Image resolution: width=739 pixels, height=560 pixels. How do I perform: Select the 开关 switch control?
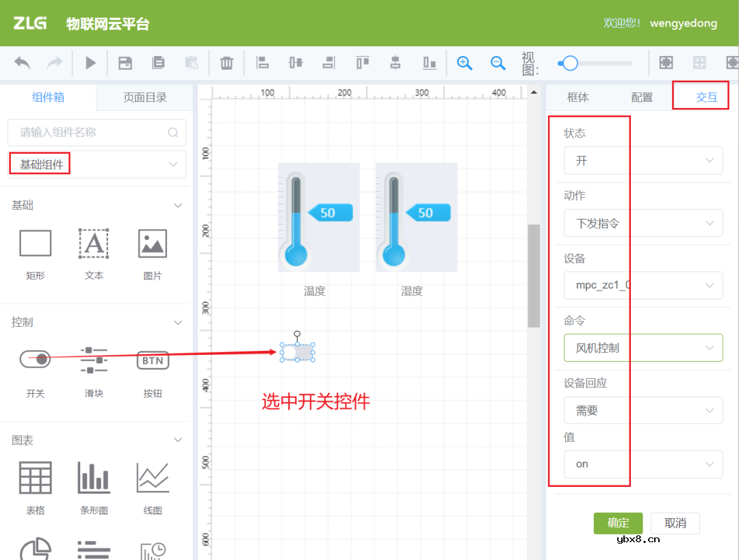tap(35, 359)
